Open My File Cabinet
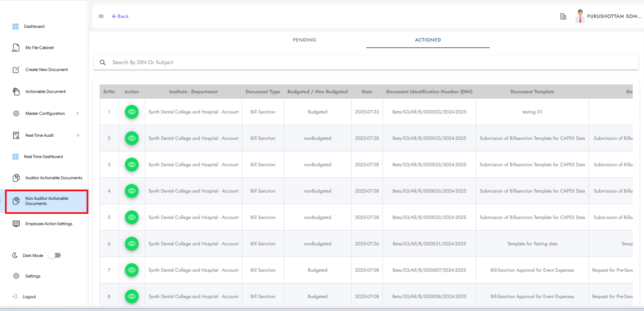644x311 pixels. coord(39,48)
